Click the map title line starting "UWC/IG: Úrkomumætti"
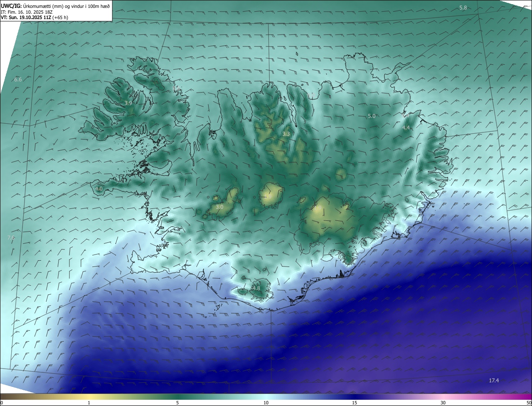This screenshot has width=532, height=406. pos(55,6)
